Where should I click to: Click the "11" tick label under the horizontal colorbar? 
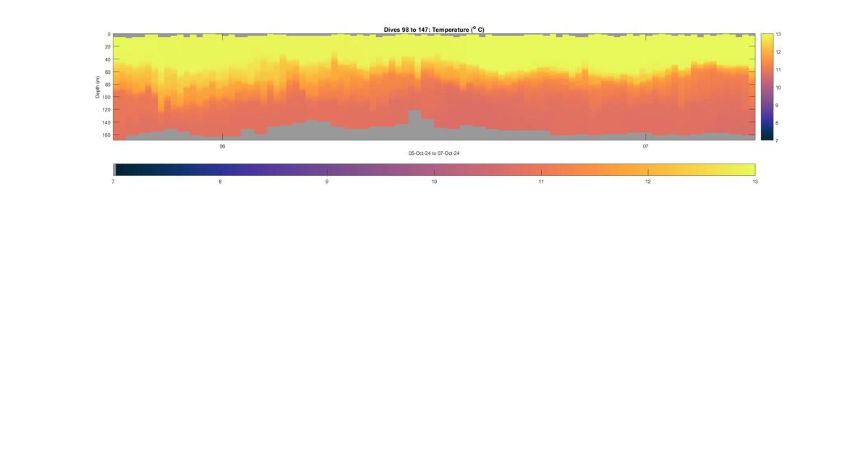(x=541, y=182)
